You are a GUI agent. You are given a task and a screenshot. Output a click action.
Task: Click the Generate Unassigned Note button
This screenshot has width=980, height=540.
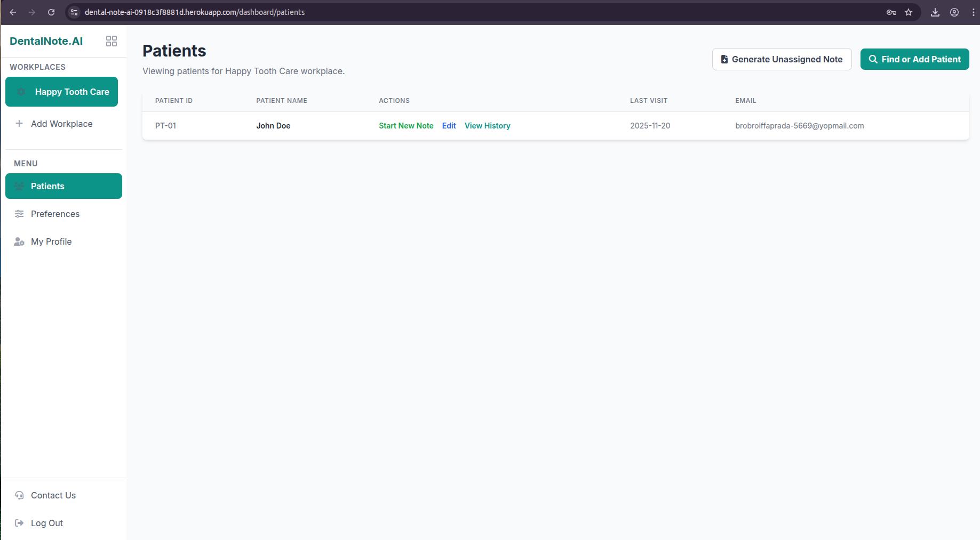click(x=782, y=59)
